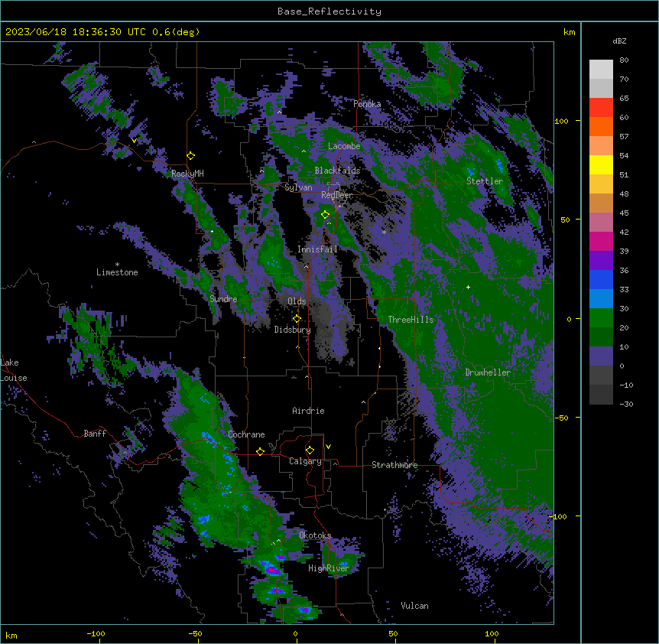The width and height of the screenshot is (659, 644).
Task: Select the white plus marker north of Drumheller
Action: [468, 287]
